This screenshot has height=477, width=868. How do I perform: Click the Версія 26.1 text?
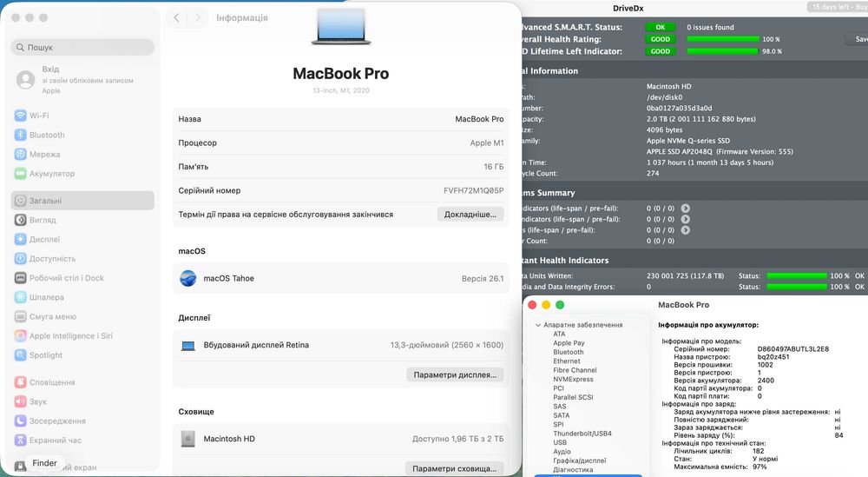tap(483, 279)
